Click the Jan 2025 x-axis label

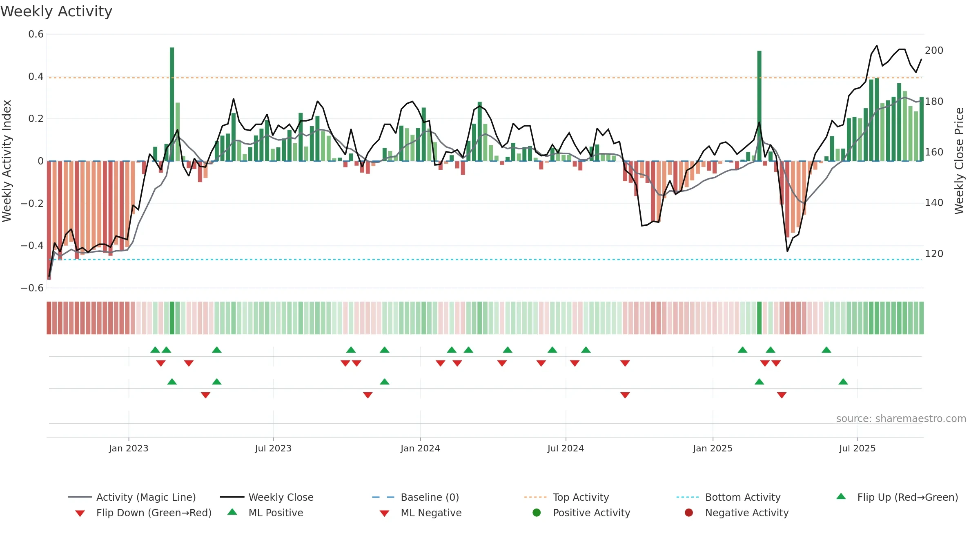(713, 448)
